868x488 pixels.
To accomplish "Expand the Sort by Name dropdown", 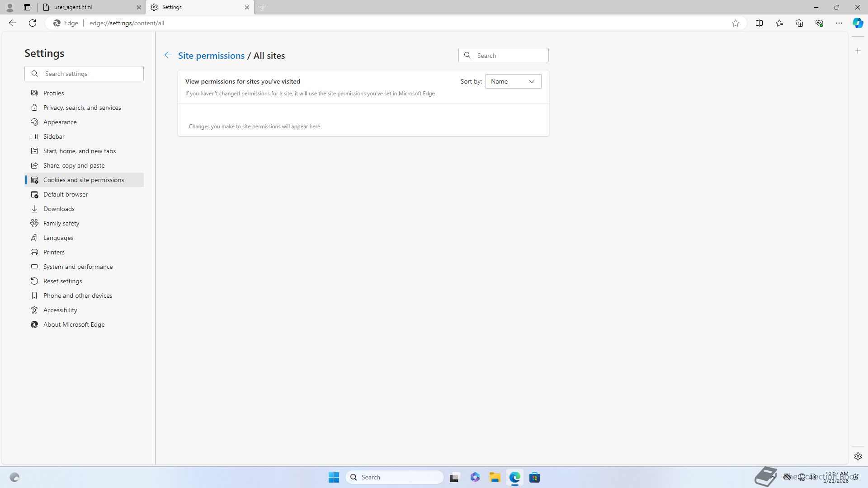I will tap(513, 81).
